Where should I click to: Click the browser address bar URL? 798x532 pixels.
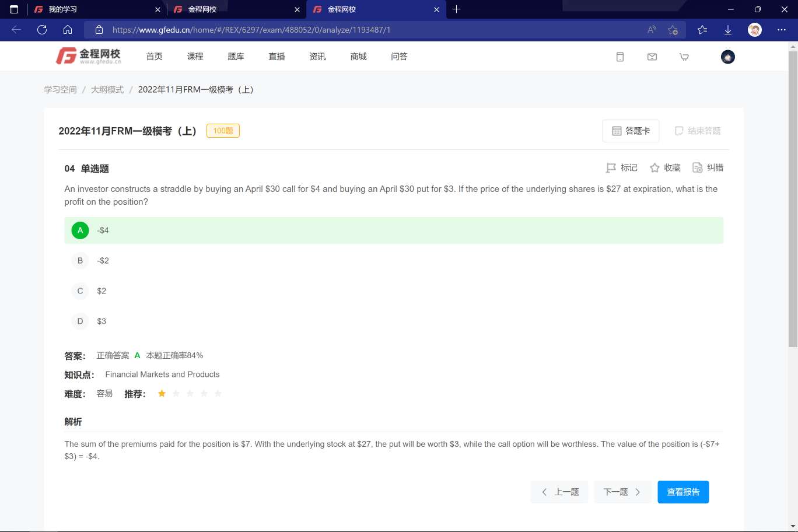click(x=251, y=30)
